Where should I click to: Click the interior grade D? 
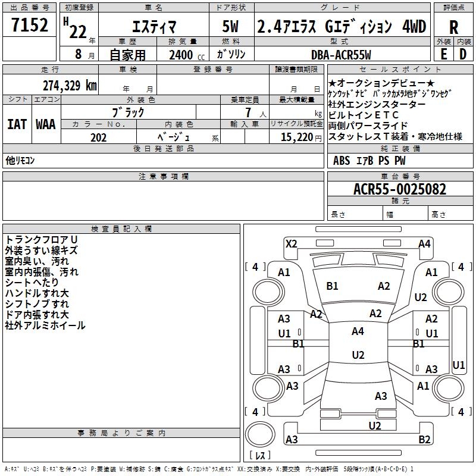463,54
